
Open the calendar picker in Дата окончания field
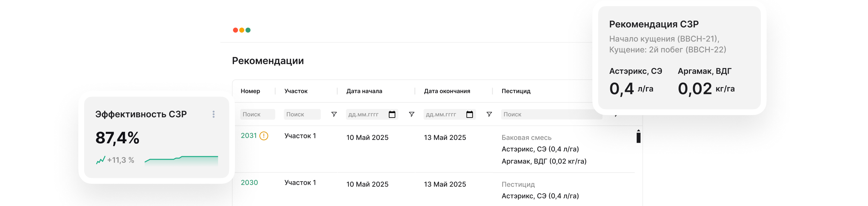coord(470,115)
